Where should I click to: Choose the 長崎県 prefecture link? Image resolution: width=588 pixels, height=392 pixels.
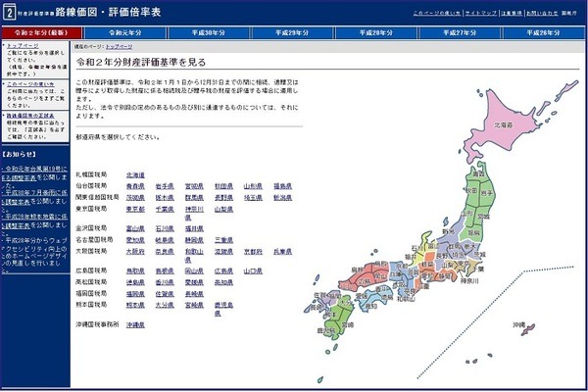[194, 294]
